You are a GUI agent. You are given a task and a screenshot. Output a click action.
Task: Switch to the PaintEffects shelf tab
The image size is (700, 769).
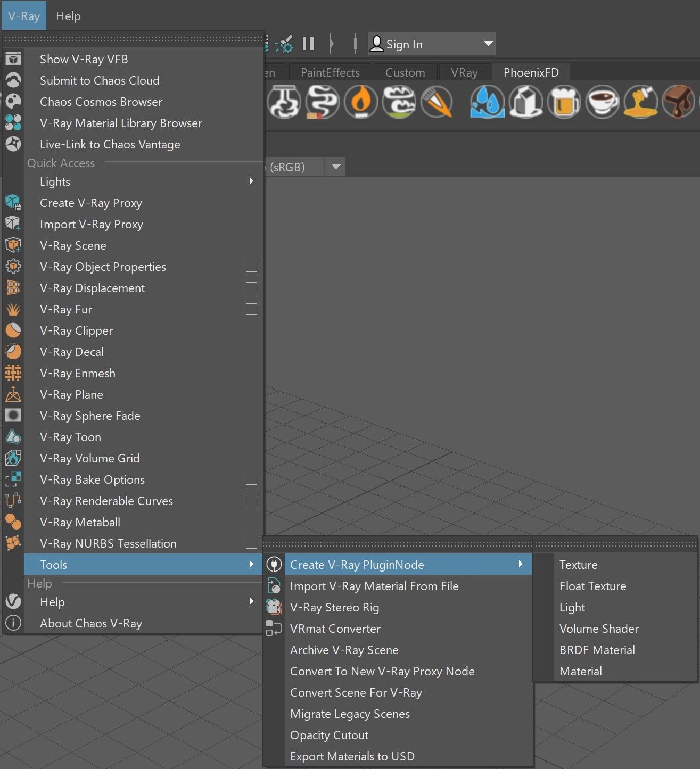330,72
